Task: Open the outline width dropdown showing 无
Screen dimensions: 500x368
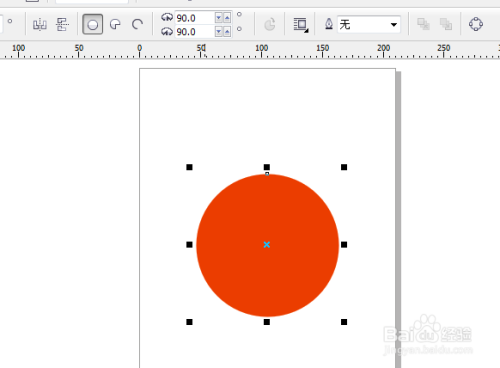Action: [369, 24]
